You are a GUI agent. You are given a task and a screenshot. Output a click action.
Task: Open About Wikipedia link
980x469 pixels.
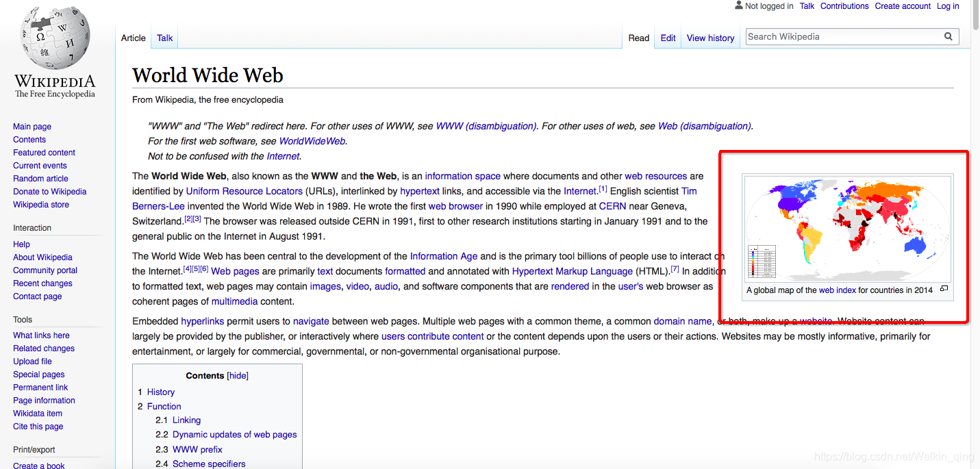point(42,257)
